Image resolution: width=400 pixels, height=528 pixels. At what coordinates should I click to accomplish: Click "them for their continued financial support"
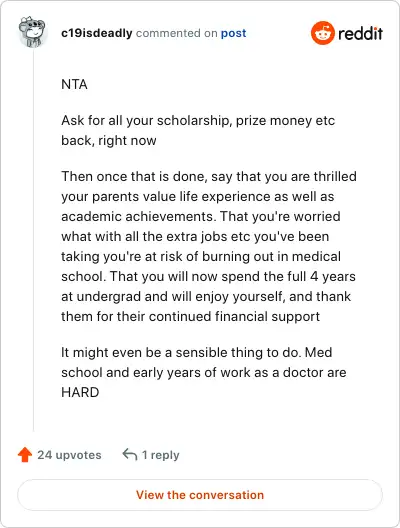[191, 317]
